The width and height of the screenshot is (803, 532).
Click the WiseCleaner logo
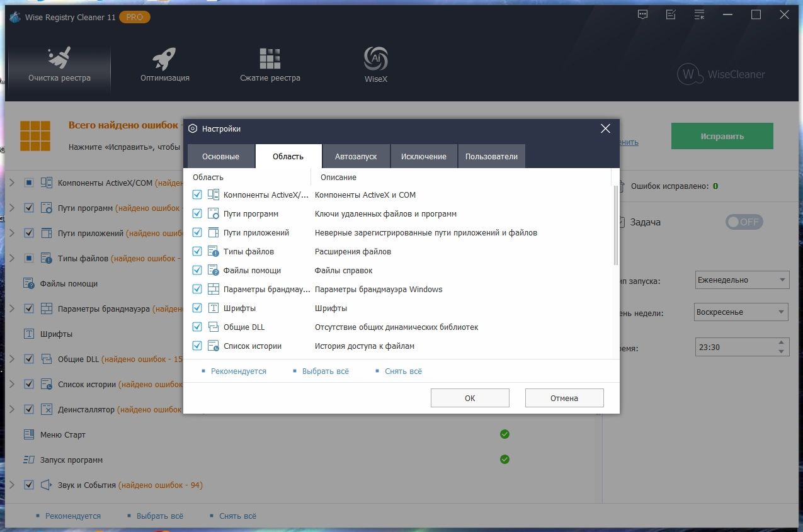click(721, 74)
